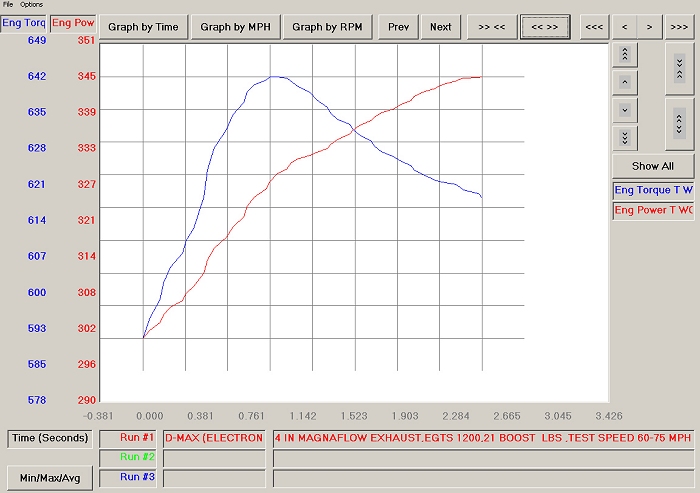Click the power axis value 345

coord(87,76)
